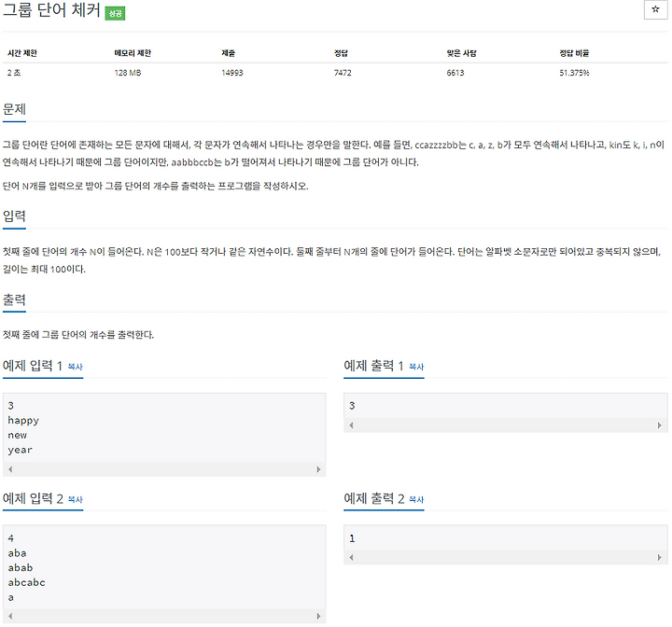The height and width of the screenshot is (627, 672).
Task: Click left scroll arrow of example output 2
Action: coord(352,557)
